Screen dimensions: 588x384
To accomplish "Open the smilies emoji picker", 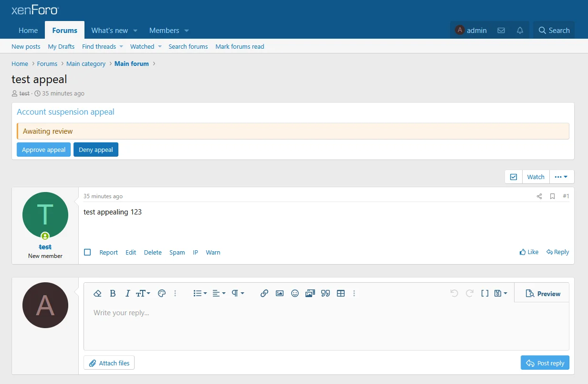I will [x=295, y=293].
